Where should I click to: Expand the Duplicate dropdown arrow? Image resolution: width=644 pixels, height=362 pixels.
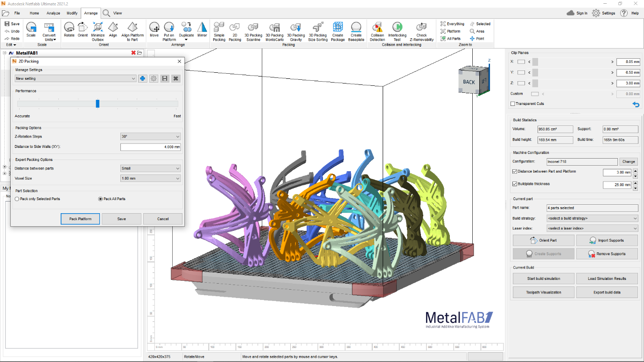[186, 40]
